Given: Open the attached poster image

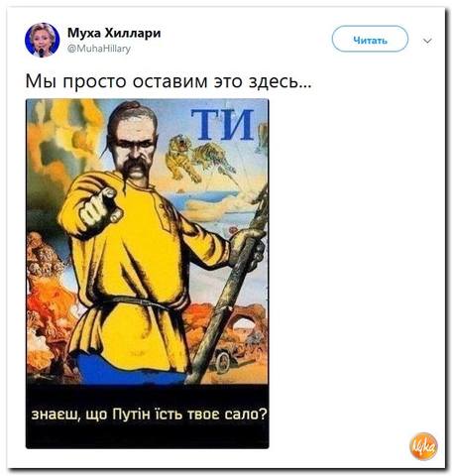Looking at the screenshot, I should pos(148,274).
